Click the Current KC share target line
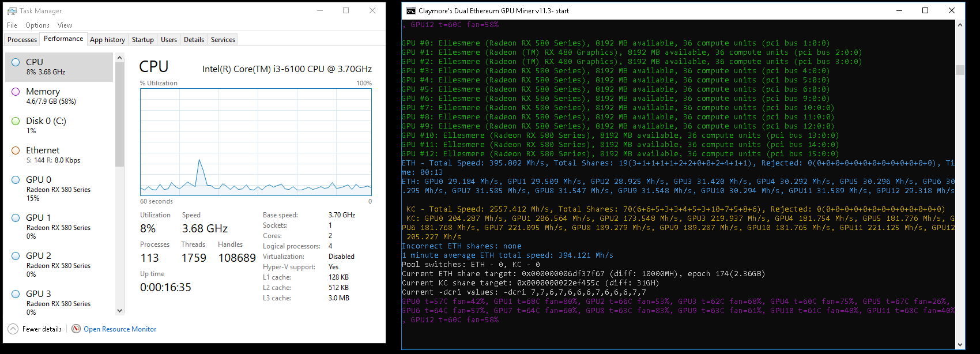This screenshot has height=354, width=980. [530, 283]
